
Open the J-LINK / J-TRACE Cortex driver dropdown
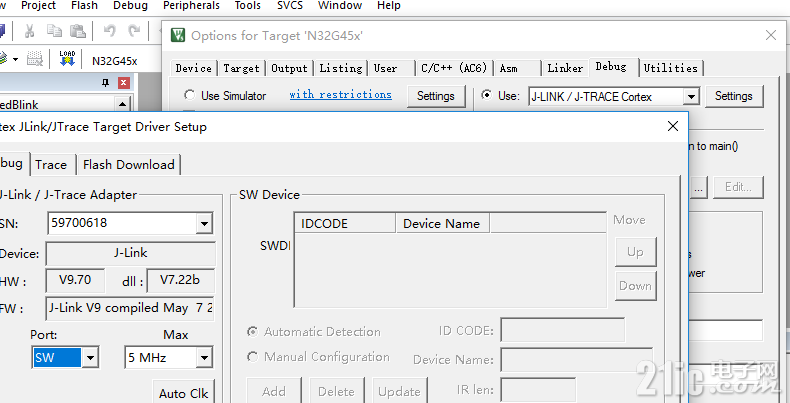692,96
